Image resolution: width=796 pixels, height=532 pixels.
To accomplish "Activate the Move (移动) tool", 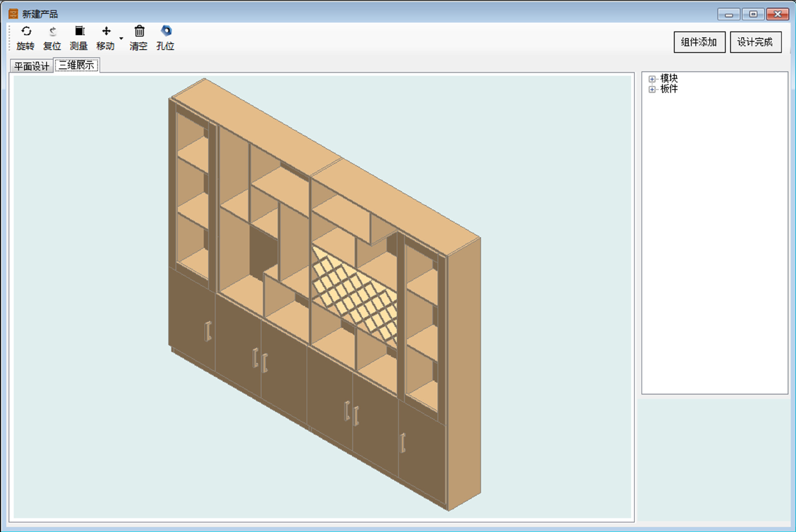I will pyautogui.click(x=106, y=32).
